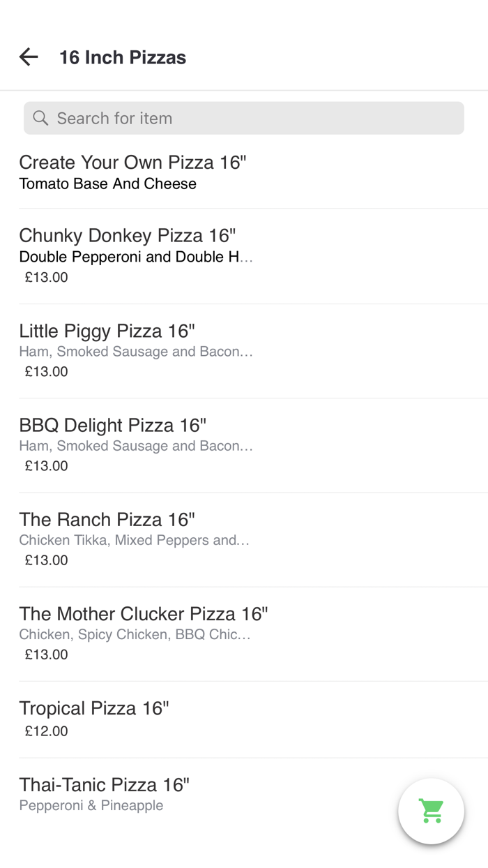Tap Tomato Base And Cheese description
Image resolution: width=488 pixels, height=868 pixels.
click(107, 184)
